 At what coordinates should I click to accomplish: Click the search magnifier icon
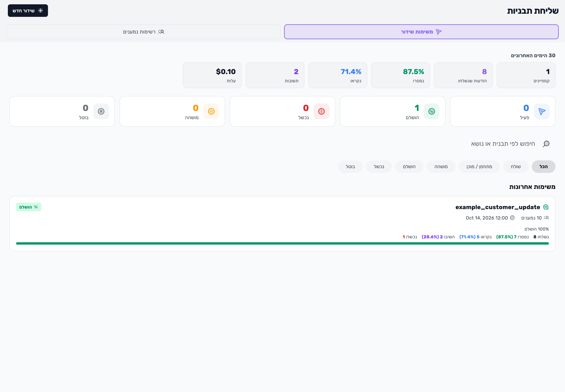546,144
